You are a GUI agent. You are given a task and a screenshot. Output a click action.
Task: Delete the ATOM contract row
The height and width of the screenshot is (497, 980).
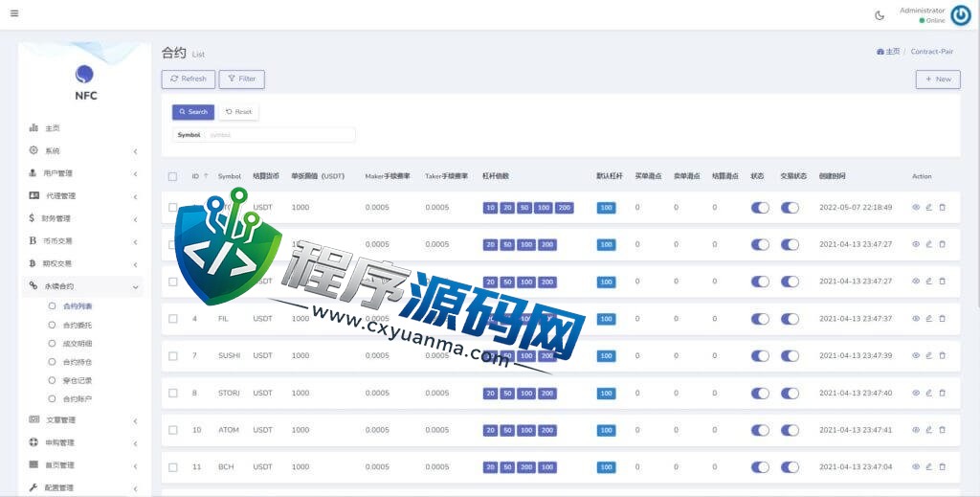pos(943,430)
